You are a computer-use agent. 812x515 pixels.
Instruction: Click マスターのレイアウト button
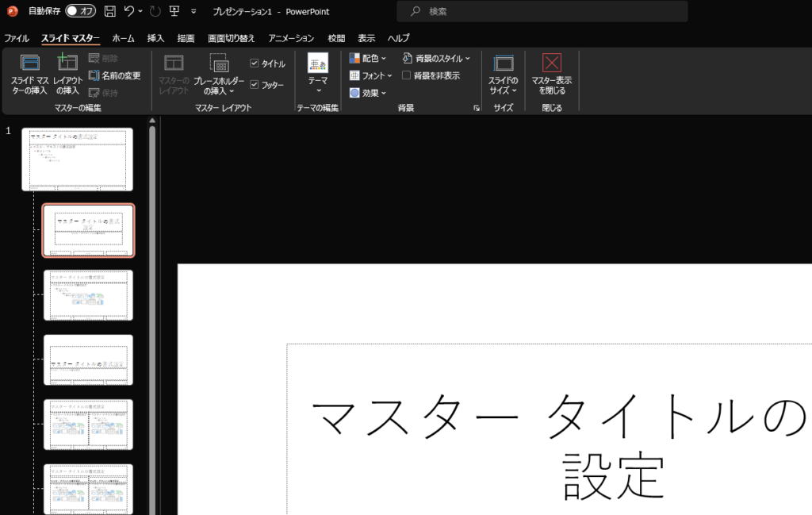tap(174, 74)
